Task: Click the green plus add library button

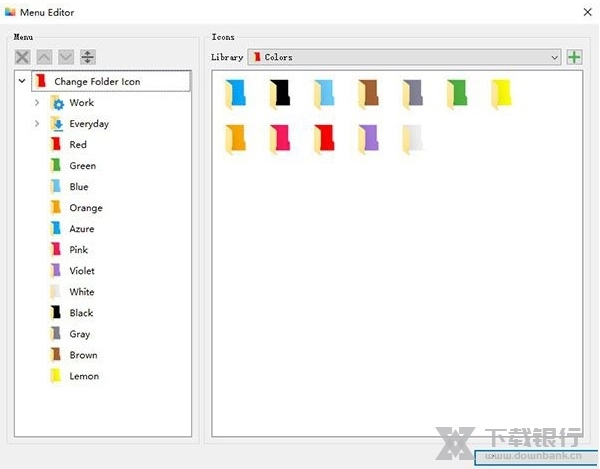Action: (574, 57)
